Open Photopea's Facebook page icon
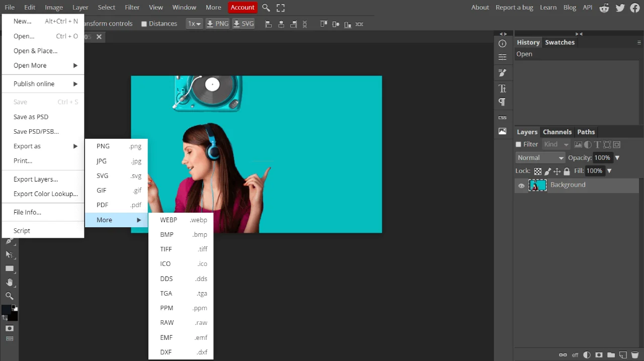The image size is (644, 361). [635, 8]
